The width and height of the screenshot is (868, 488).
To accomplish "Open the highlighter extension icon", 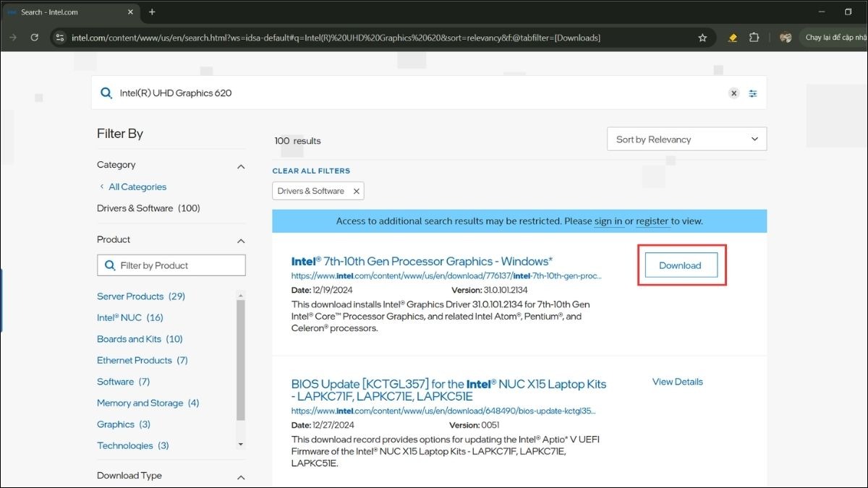I will point(733,38).
